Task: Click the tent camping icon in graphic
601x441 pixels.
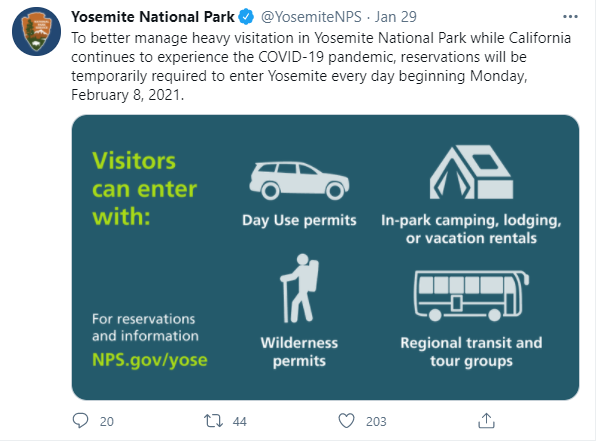Action: coord(471,172)
